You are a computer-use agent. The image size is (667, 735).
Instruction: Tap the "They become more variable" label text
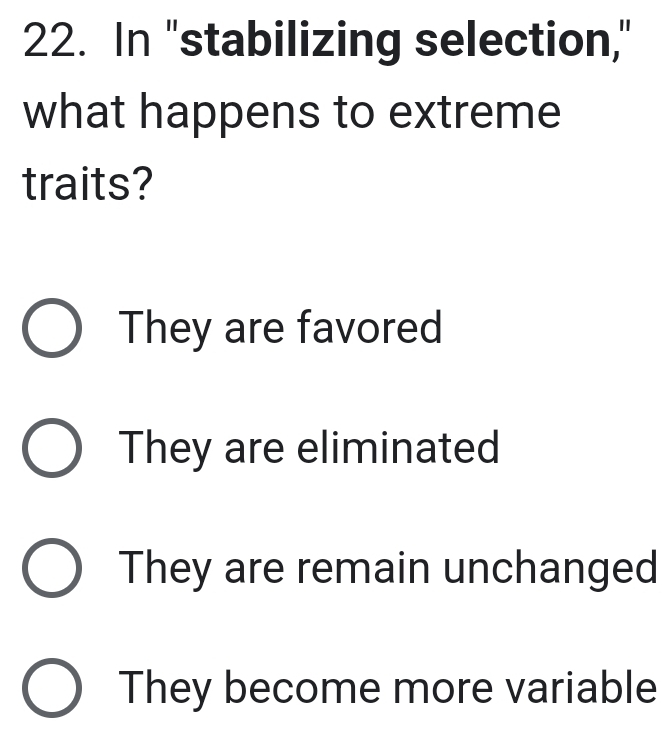pos(387,689)
